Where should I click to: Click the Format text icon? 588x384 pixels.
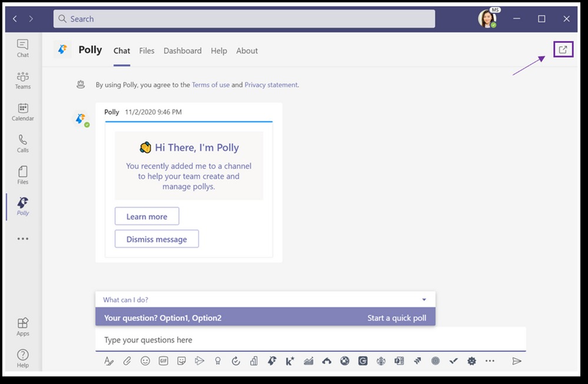(x=109, y=361)
